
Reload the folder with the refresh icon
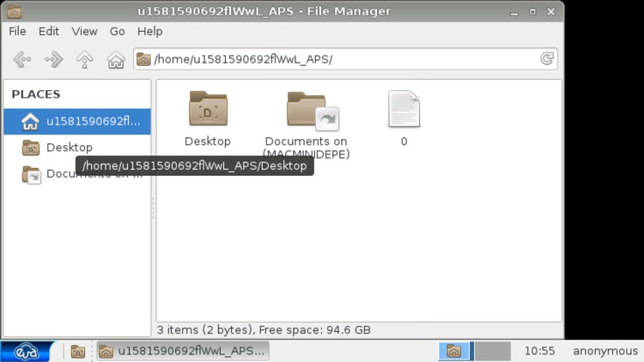click(547, 58)
